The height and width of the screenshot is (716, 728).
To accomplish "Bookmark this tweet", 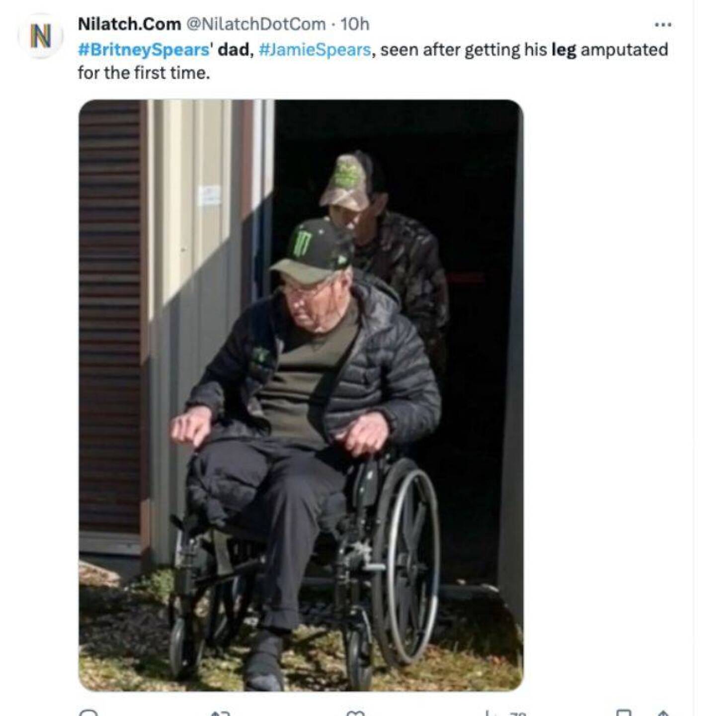I will pos(624,713).
